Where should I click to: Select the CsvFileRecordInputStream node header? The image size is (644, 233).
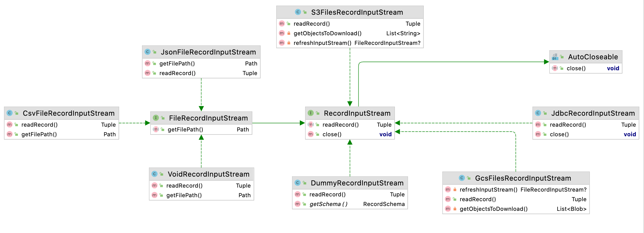pyautogui.click(x=62, y=113)
